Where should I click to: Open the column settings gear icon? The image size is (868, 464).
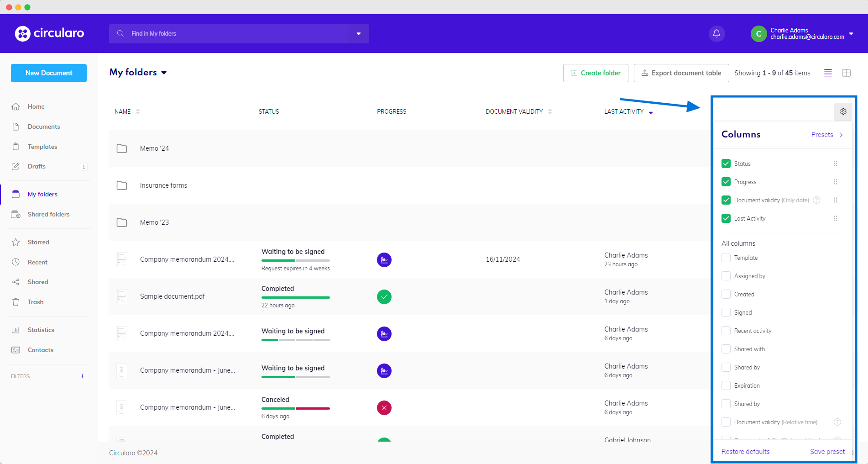pos(843,111)
